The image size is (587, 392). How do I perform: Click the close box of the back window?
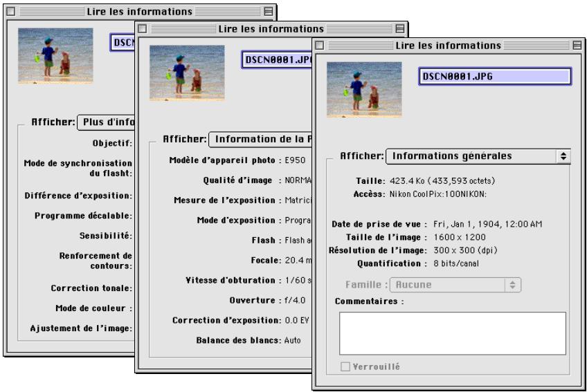click(x=11, y=12)
